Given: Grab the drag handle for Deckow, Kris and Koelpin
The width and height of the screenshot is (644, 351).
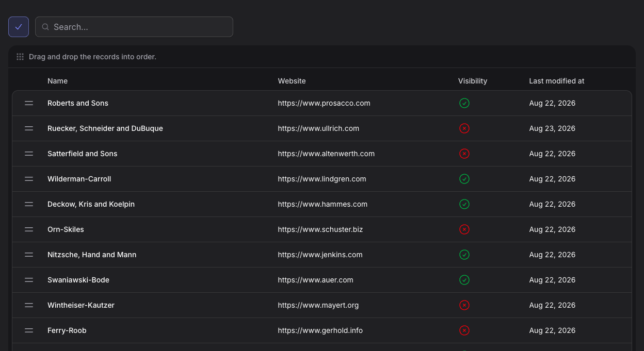Looking at the screenshot, I should tap(29, 204).
